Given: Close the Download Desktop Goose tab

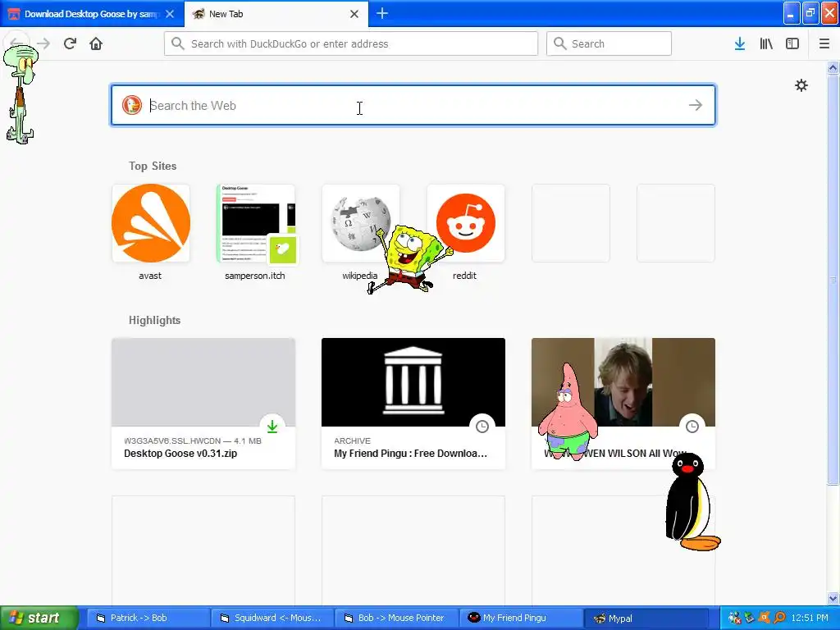Looking at the screenshot, I should point(170,14).
